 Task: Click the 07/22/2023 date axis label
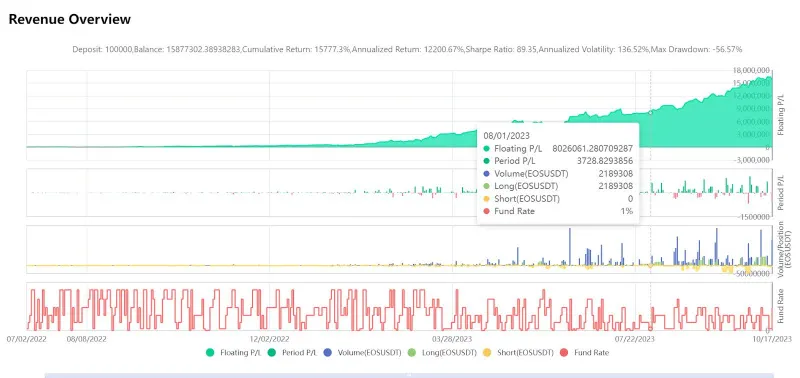tap(635, 339)
